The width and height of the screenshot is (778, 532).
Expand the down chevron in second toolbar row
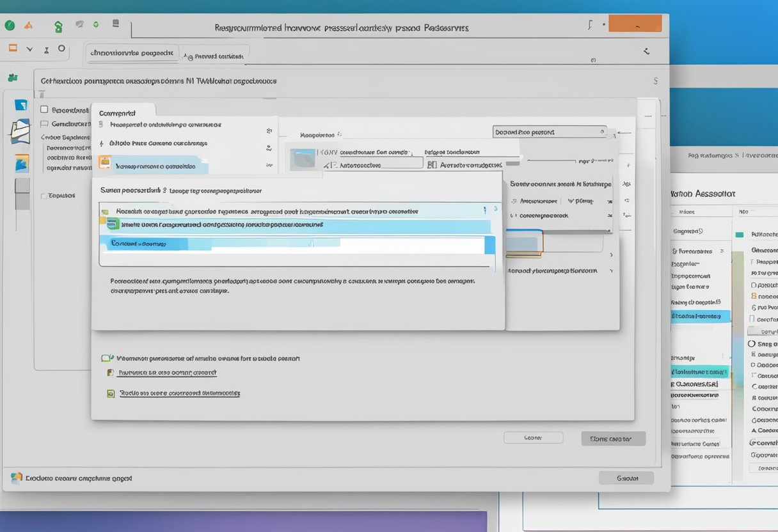coord(29,49)
